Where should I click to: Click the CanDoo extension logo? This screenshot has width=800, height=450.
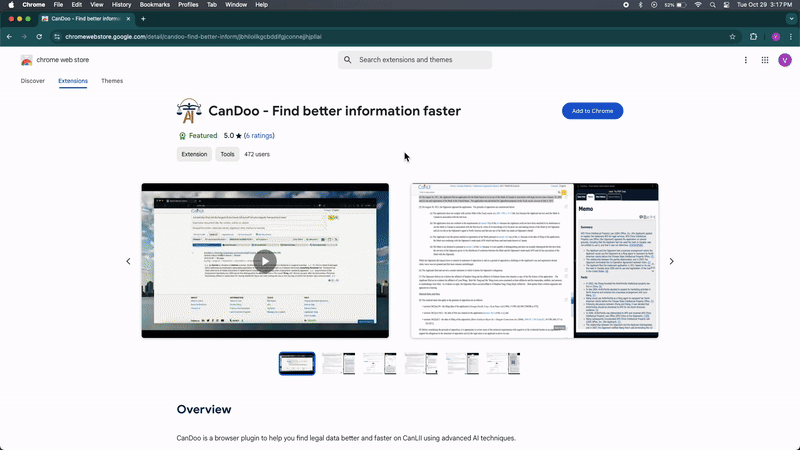(189, 111)
